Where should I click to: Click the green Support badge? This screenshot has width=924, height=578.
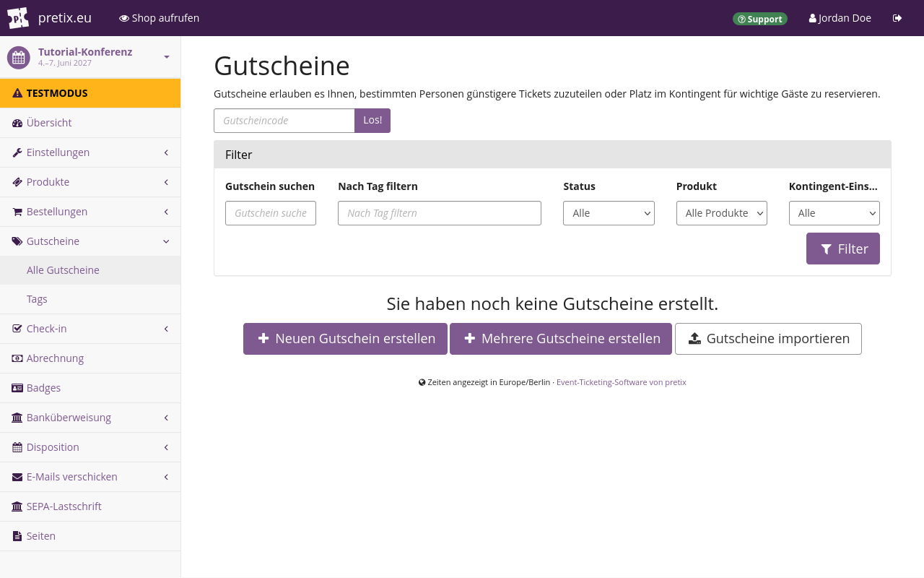pos(760,19)
